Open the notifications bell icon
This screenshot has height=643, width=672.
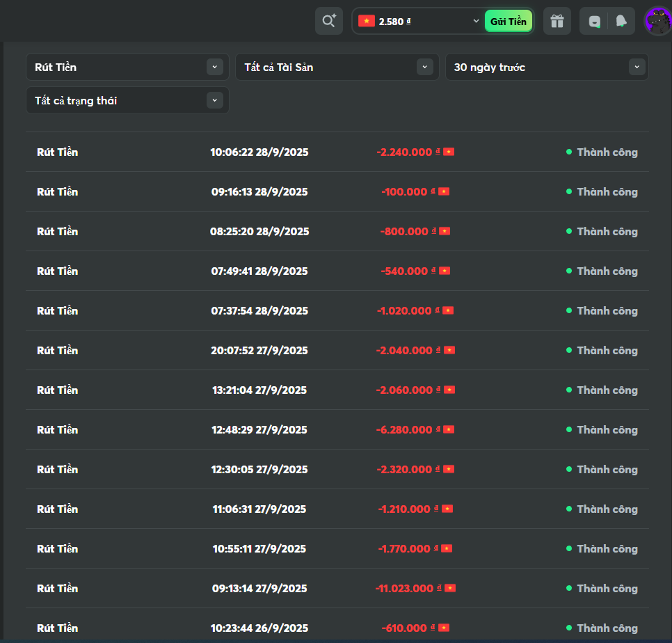pos(621,21)
